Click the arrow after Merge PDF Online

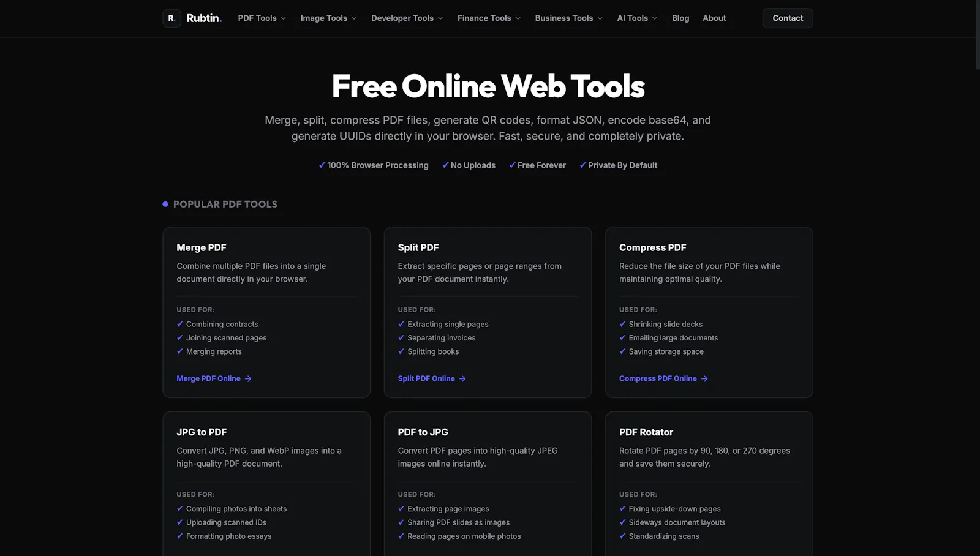tap(248, 379)
